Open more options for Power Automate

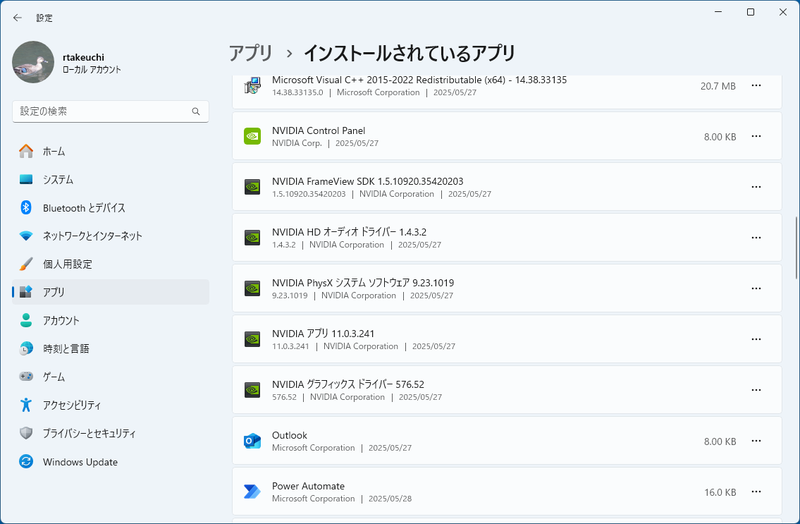click(756, 491)
